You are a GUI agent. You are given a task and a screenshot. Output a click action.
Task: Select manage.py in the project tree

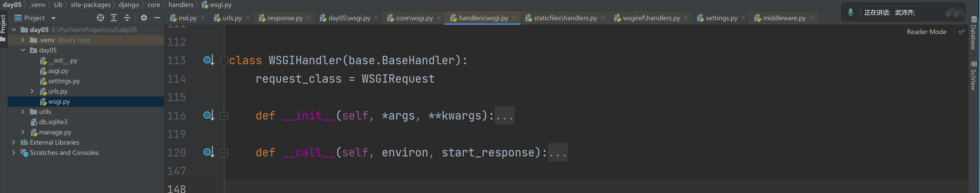55,132
